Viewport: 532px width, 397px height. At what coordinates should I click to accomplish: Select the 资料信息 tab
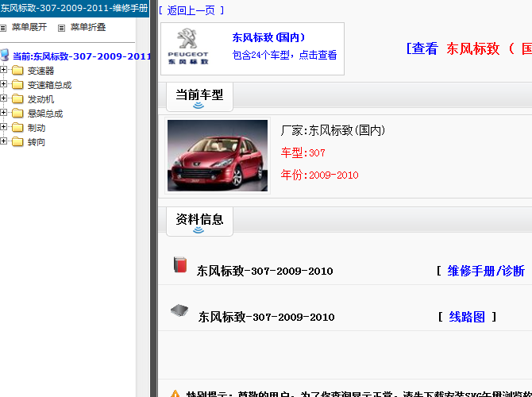coord(199,222)
